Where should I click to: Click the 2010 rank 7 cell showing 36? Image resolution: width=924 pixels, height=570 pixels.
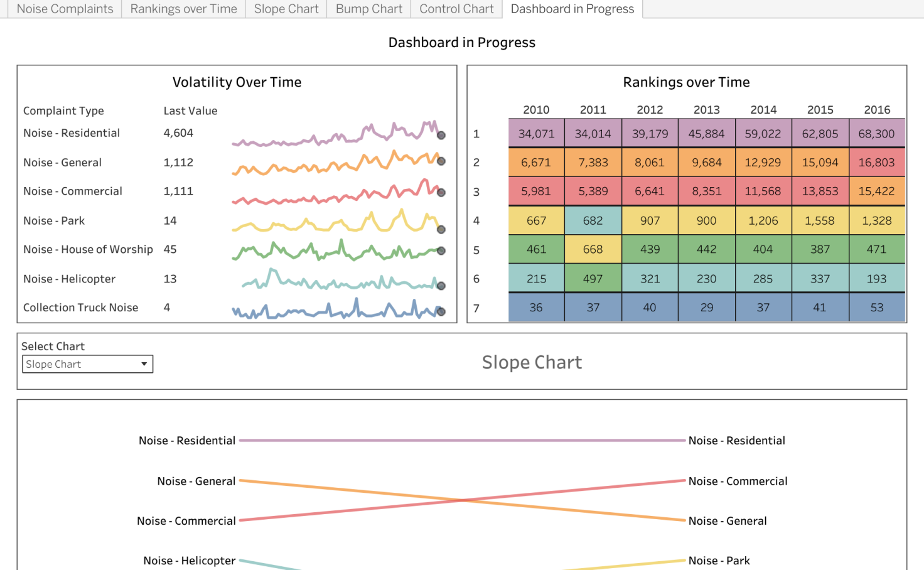[x=536, y=308]
